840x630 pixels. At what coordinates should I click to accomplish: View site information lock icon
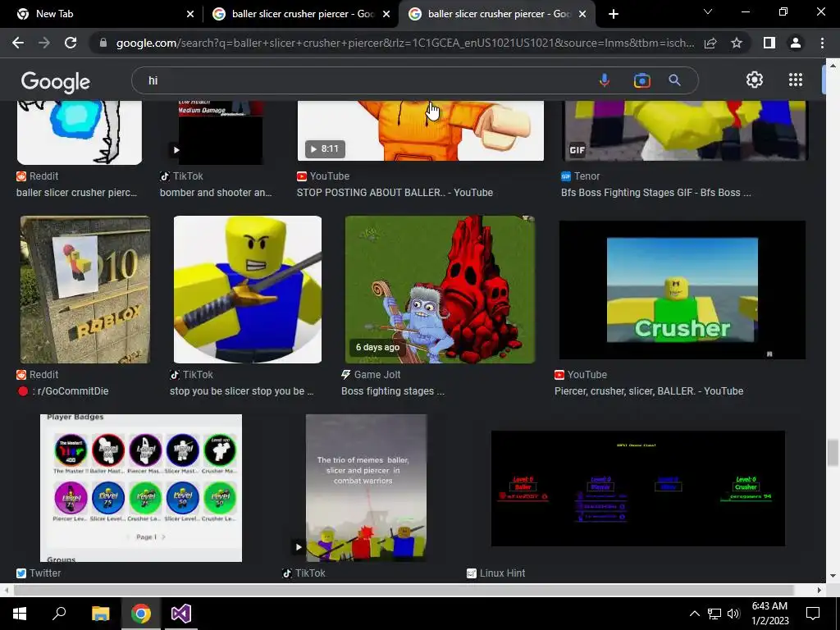103,43
